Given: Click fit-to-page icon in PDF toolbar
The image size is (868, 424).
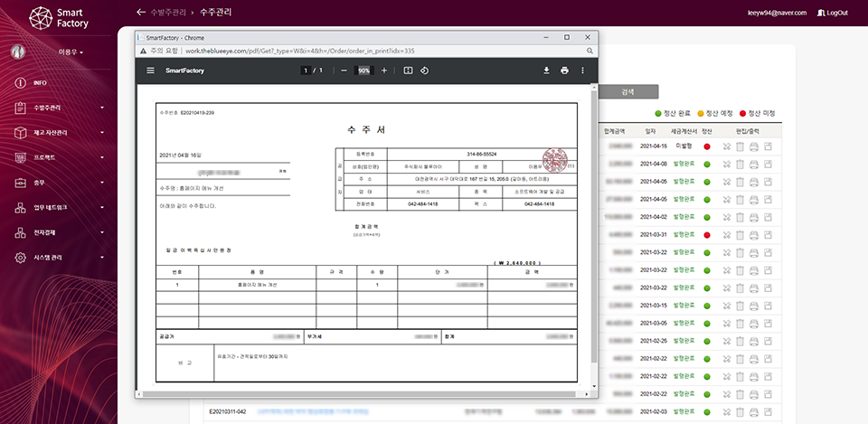Looking at the screenshot, I should (408, 71).
